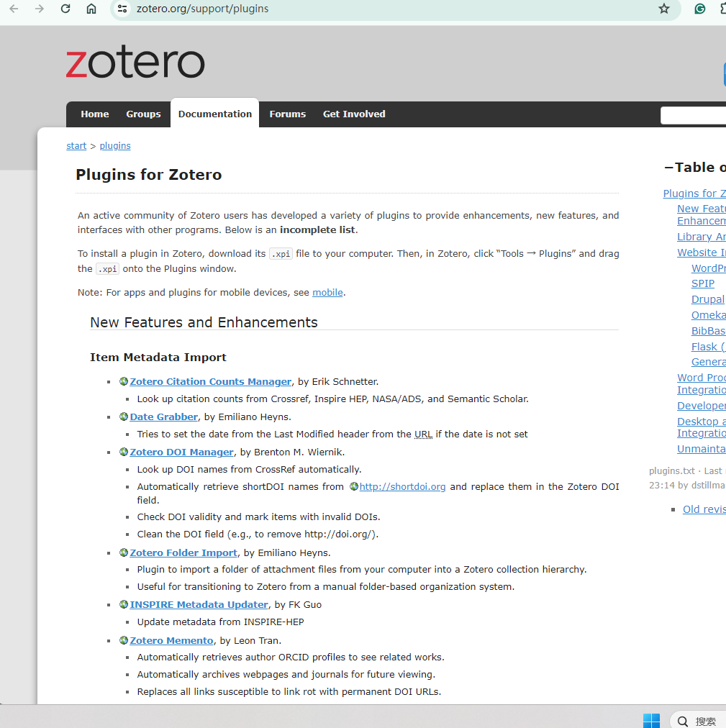726x728 pixels.
Task: Click globe icon beside Date Grabber
Action: pyautogui.click(x=124, y=417)
